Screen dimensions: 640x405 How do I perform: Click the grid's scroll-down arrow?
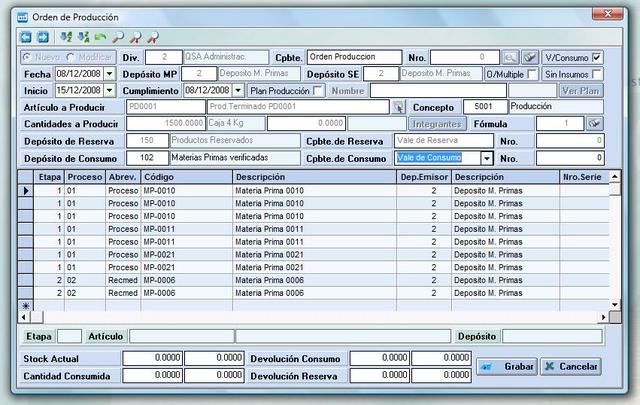point(615,305)
